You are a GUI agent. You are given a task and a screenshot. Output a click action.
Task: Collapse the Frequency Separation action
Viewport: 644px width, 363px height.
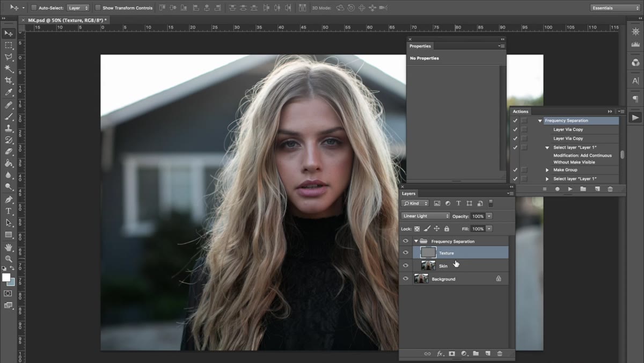coord(540,121)
